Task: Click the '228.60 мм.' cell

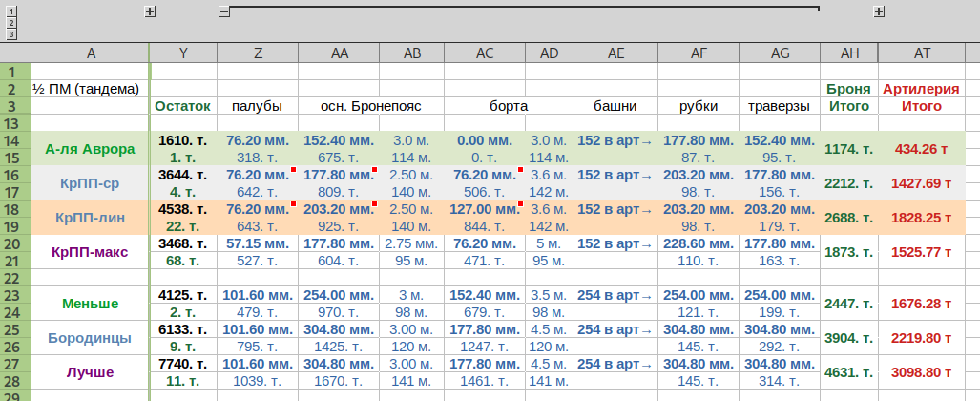Action: [x=699, y=243]
